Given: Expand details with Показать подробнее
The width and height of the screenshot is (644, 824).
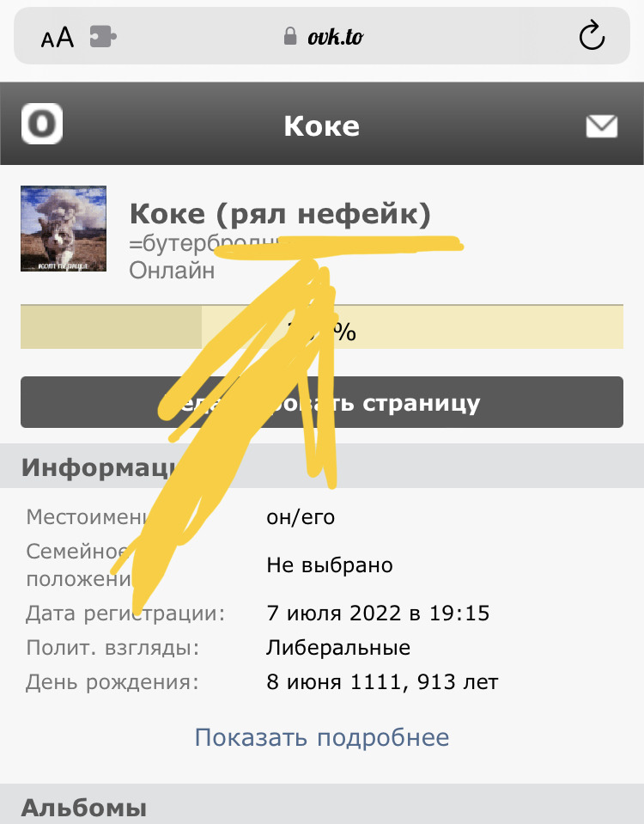Looking at the screenshot, I should tap(322, 737).
